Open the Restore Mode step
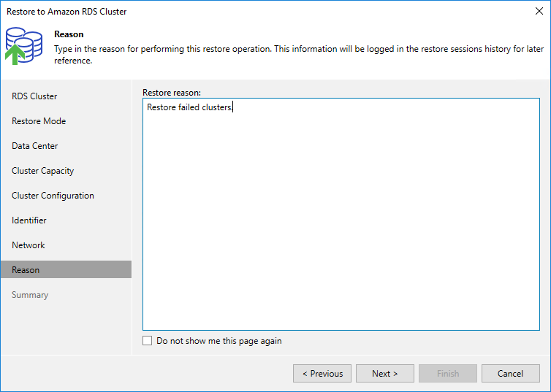Viewport: 551px width, 392px height. tap(39, 121)
